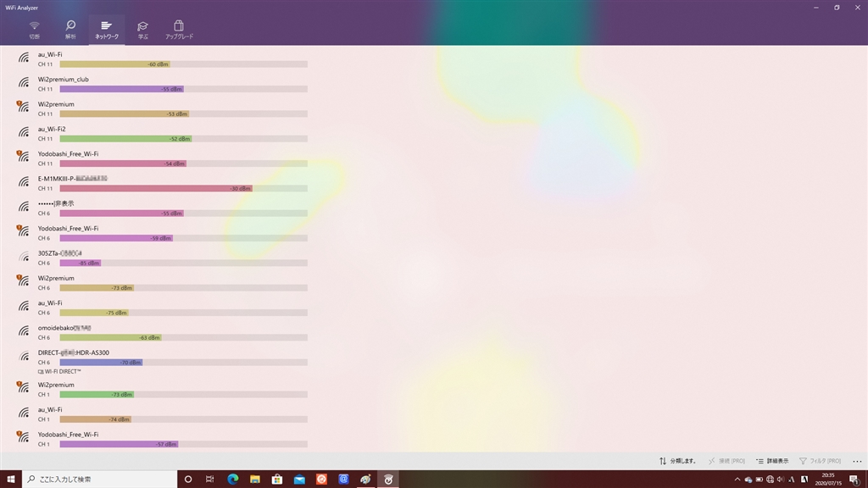This screenshot has width=868, height=488.
Task: Click the signal icon for au_Wi-Fi -75 dBm
Action: [x=23, y=307]
